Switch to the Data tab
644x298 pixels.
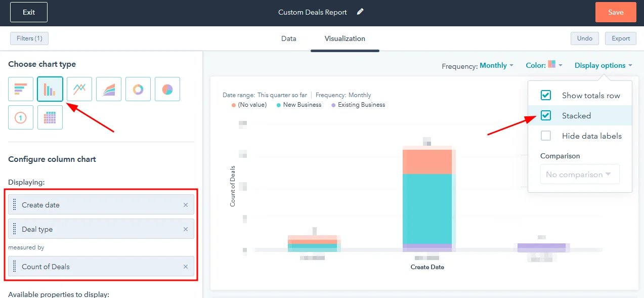click(x=288, y=38)
